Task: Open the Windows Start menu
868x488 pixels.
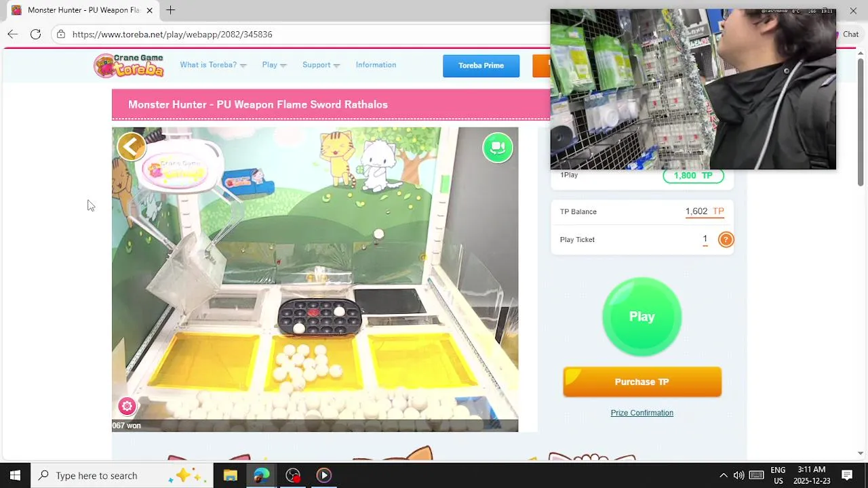Action: [x=15, y=475]
